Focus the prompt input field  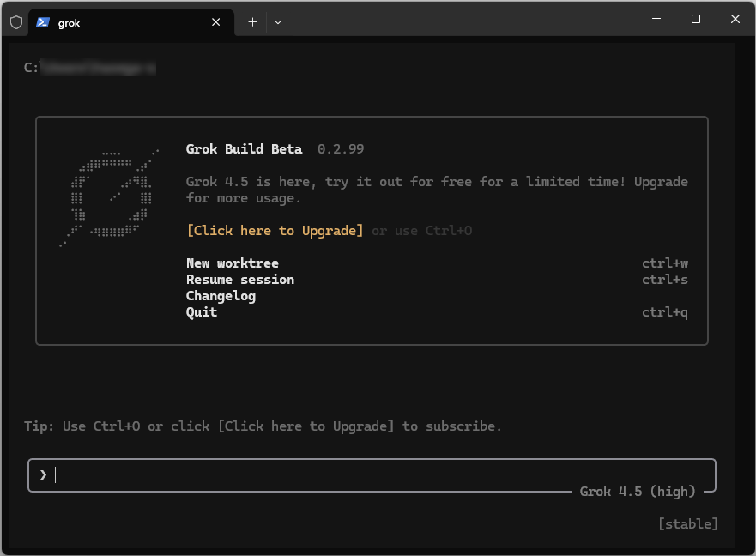[372, 475]
